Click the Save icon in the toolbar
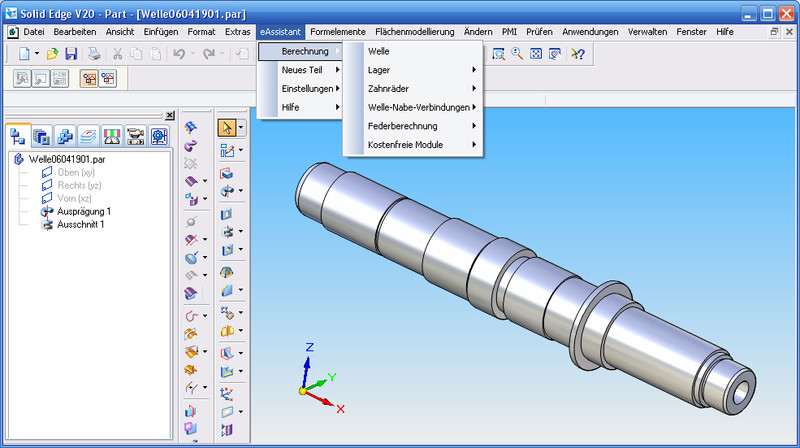Screen dimensions: 800x448 (71, 54)
